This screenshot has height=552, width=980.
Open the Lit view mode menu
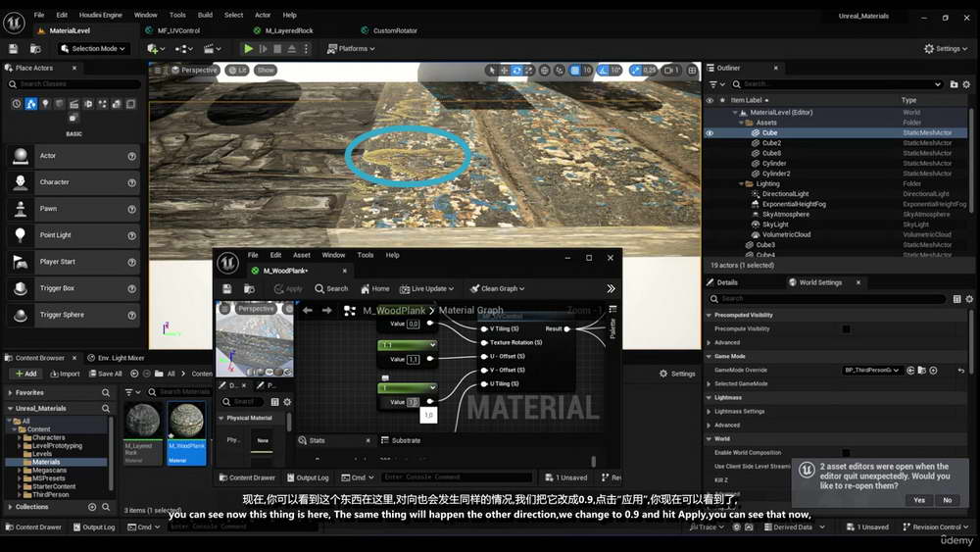pyautogui.click(x=237, y=70)
